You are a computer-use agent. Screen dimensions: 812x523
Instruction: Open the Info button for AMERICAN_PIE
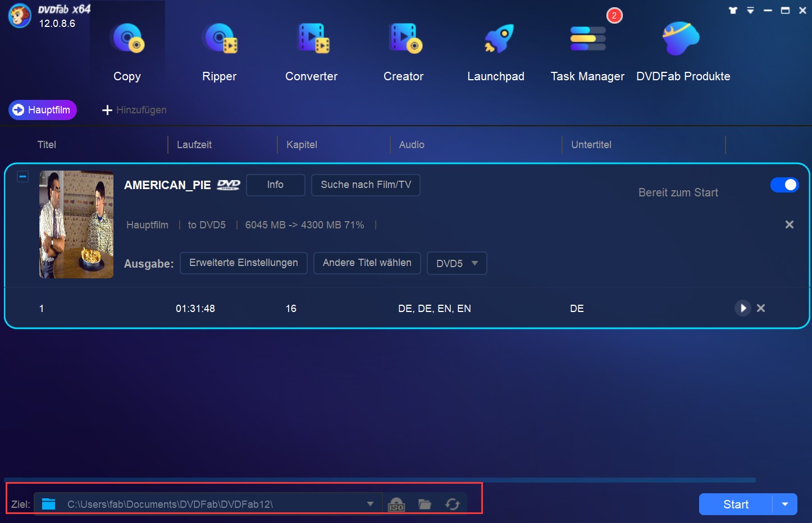[x=275, y=185]
